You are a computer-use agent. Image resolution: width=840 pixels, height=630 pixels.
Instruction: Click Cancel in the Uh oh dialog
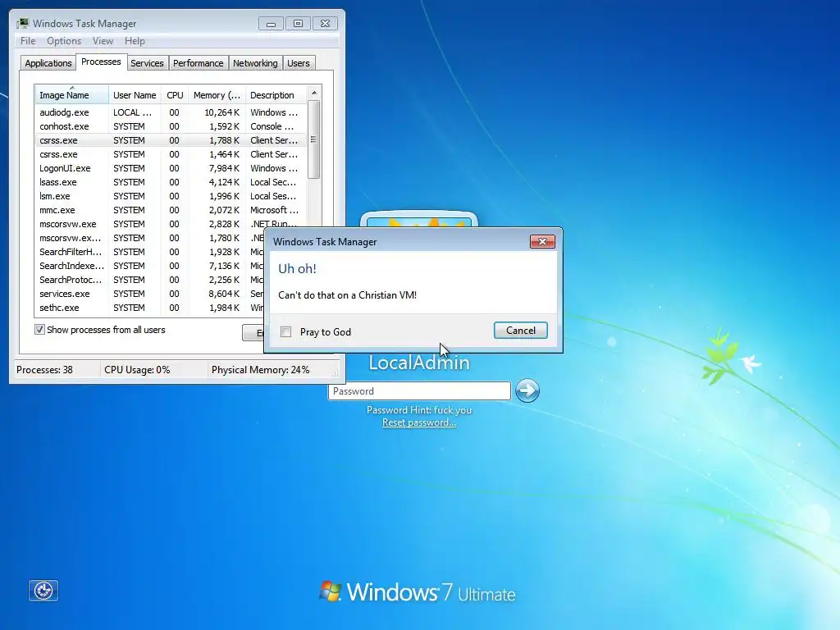click(521, 331)
